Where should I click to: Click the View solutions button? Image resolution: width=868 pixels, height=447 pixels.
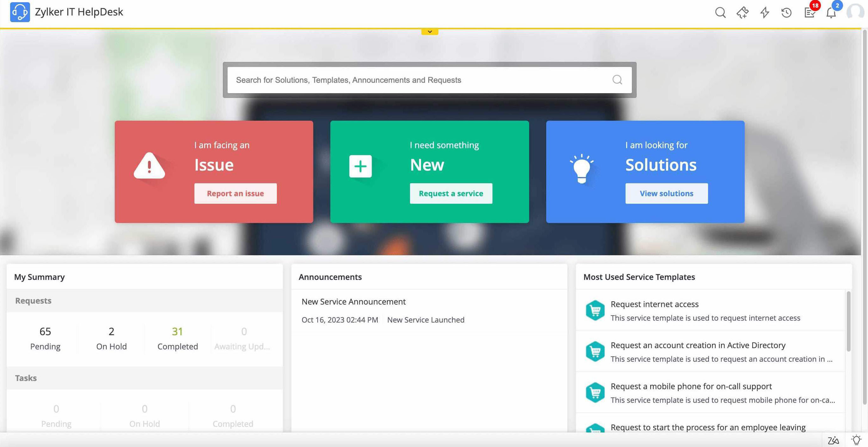coord(667,193)
